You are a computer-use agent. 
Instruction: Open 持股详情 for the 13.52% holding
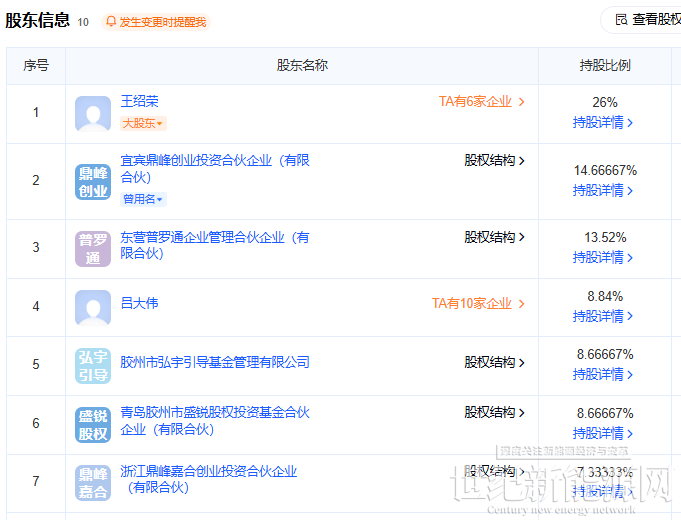603,257
